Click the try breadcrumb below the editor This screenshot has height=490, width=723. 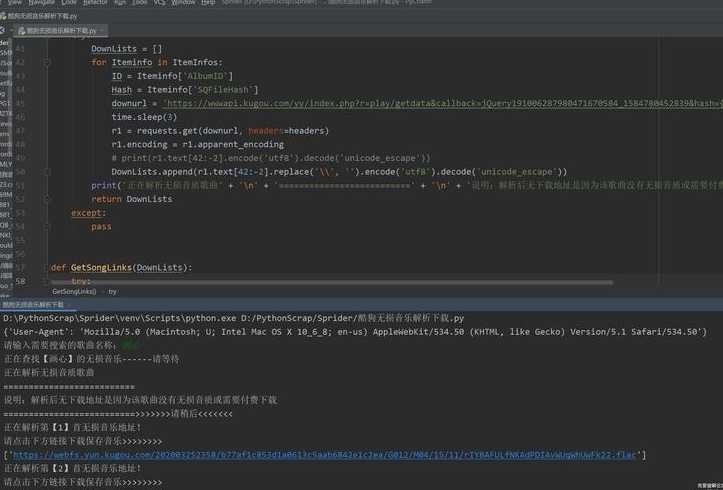pos(113,291)
